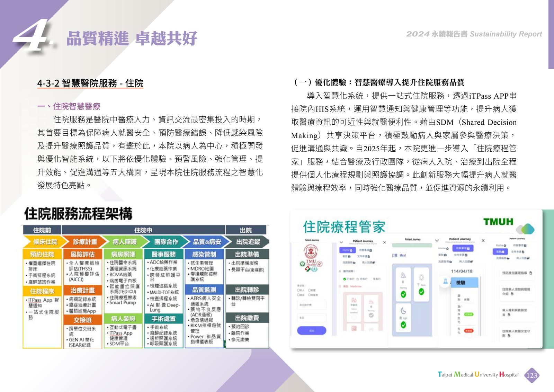Click the '醫事服務' box header
The height and width of the screenshot is (392, 554).
(x=163, y=254)
